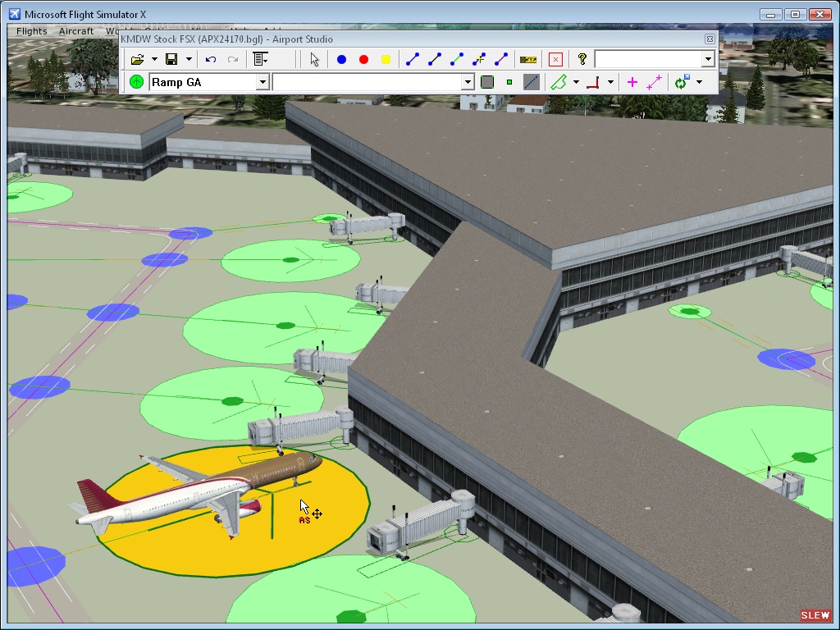Select the yellow vertex point tool
The image size is (840, 630).
pos(387,59)
